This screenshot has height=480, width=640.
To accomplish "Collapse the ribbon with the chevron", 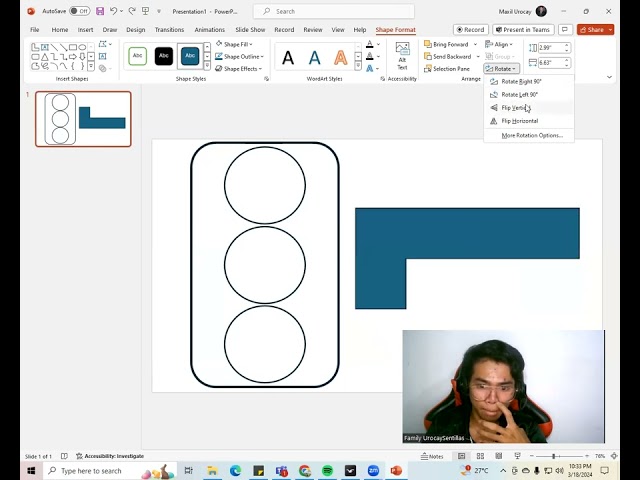I will (x=609, y=77).
